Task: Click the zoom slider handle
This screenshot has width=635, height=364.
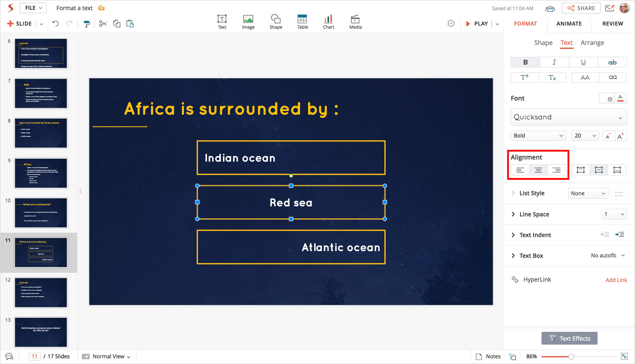Action: pos(571,357)
